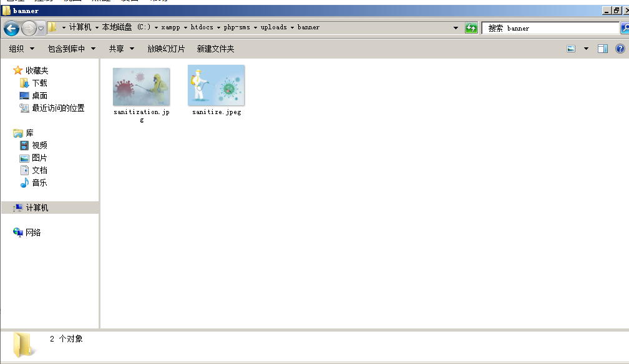
Task: Click the details pane folder icon
Action: (23, 344)
